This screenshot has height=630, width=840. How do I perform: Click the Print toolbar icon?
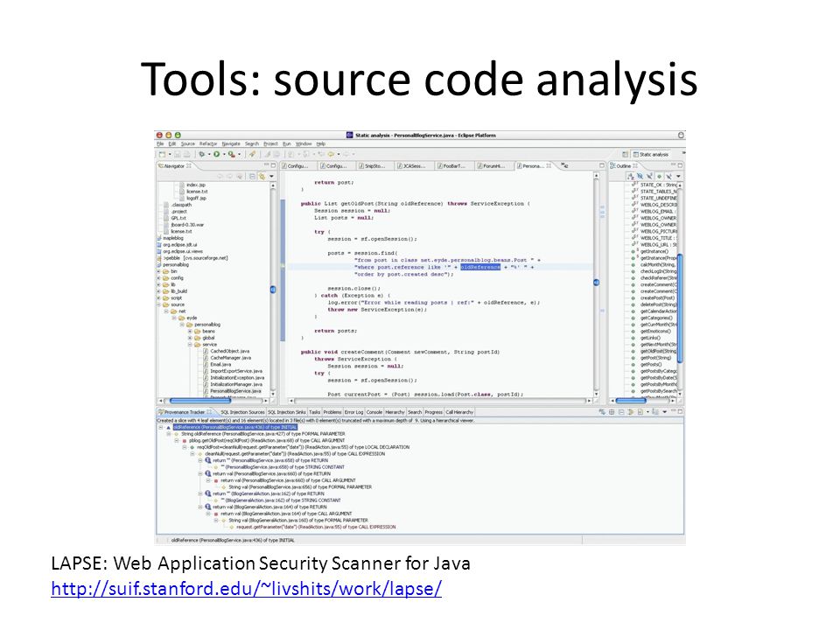click(185, 154)
